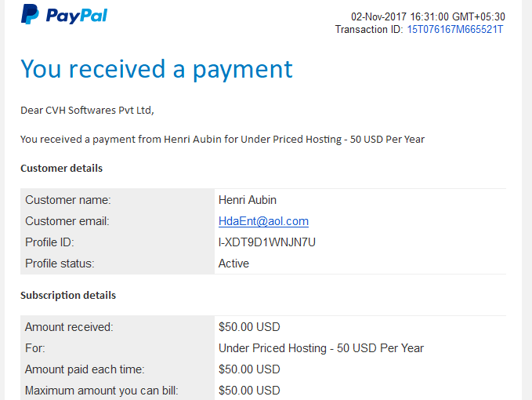Open transaction ID 15T076167M665521T link

coord(455,30)
